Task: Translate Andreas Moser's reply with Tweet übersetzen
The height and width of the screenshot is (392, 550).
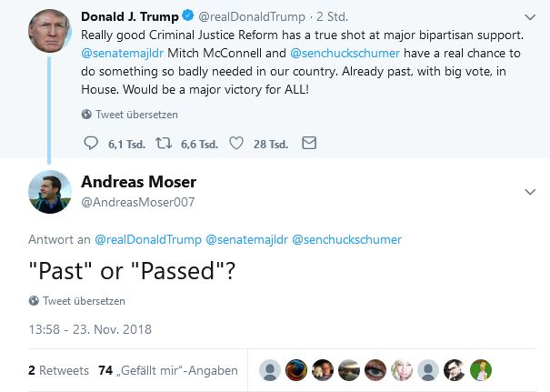Action: (84, 301)
